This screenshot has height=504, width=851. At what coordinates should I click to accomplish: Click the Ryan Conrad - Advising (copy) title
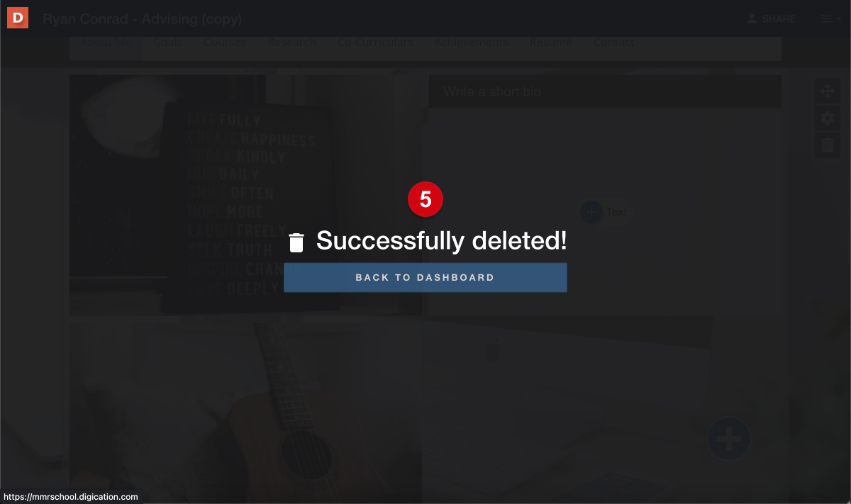point(142,19)
